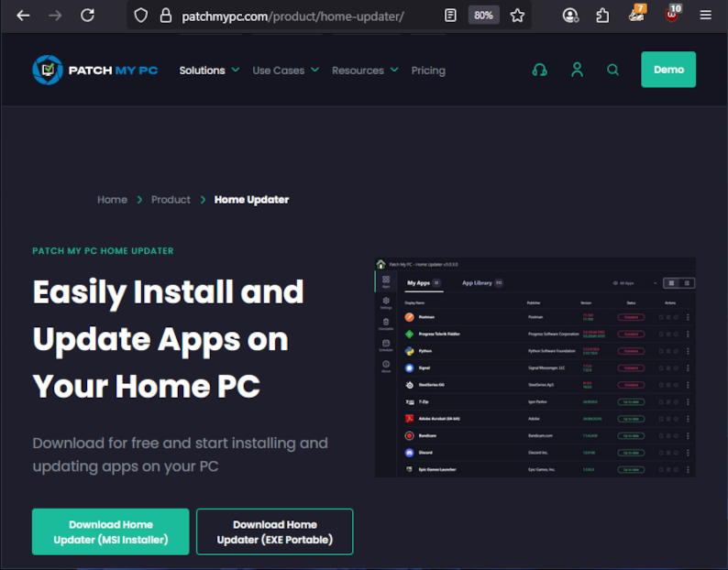
Task: Click the Epic Games Launcher row name
Action: point(437,470)
